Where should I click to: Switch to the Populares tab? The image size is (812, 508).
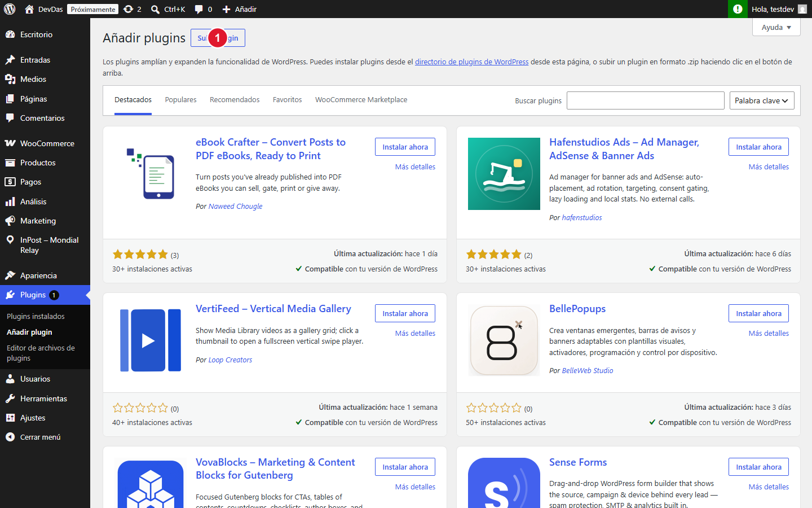point(180,100)
